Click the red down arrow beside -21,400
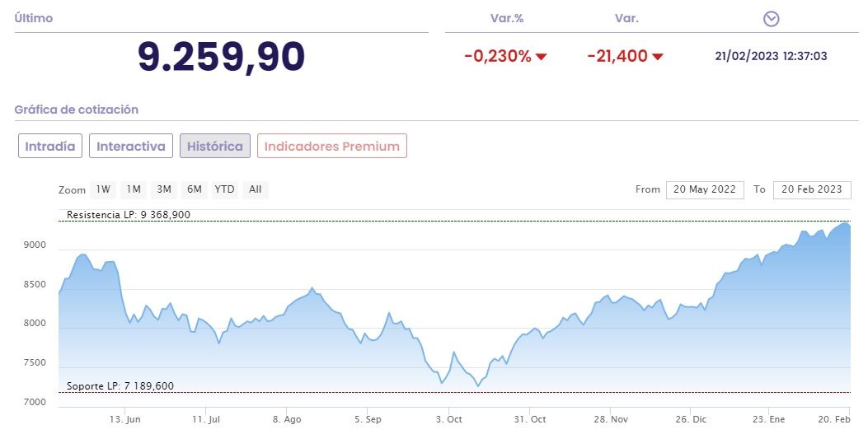 tap(658, 57)
